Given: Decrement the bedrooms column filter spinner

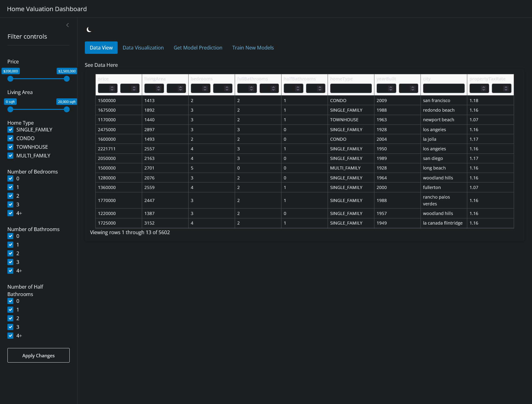Looking at the screenshot, I should pos(205,90).
